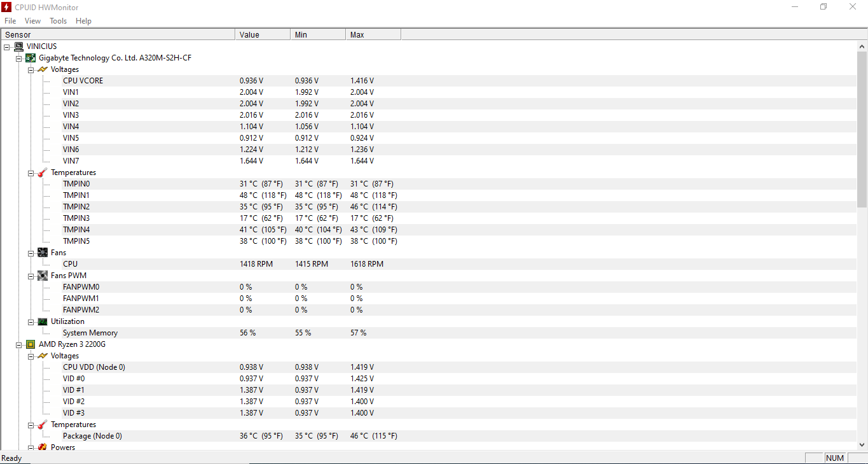Click the 56 % memory utilization value
This screenshot has width=868, height=464.
(x=247, y=333)
